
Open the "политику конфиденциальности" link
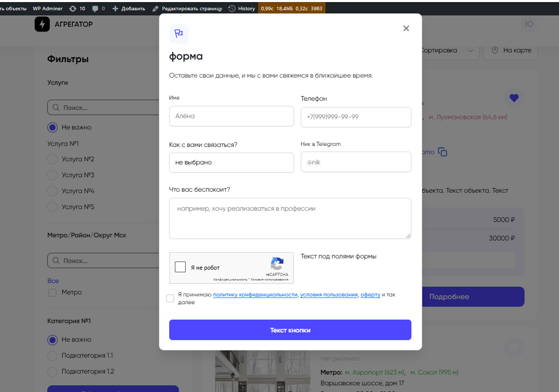click(x=255, y=295)
